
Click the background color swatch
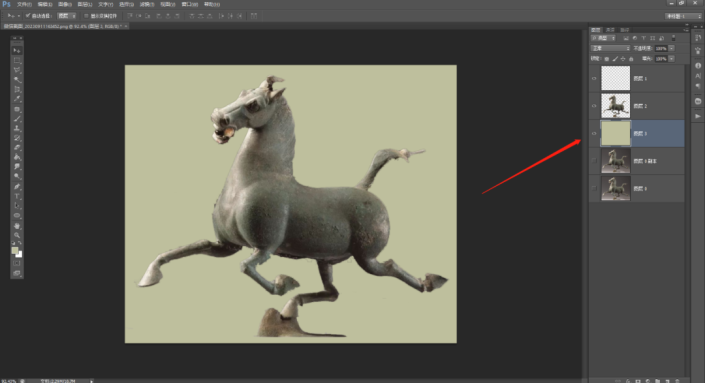[19, 254]
